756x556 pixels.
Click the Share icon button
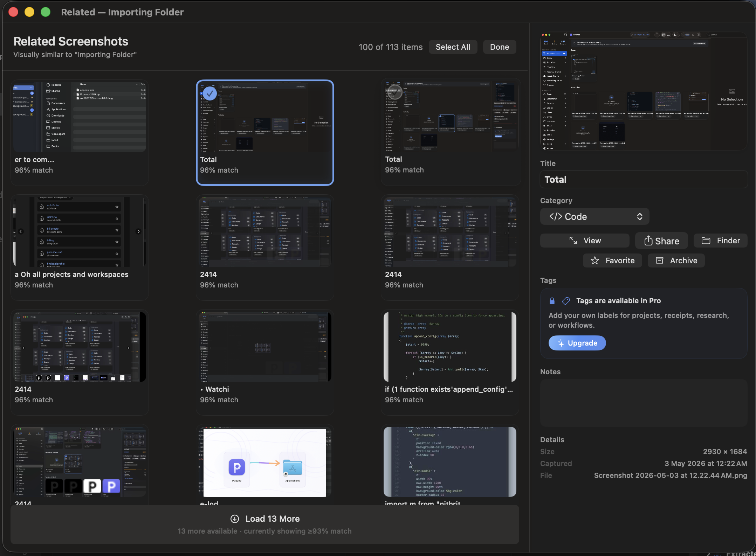pyautogui.click(x=661, y=241)
